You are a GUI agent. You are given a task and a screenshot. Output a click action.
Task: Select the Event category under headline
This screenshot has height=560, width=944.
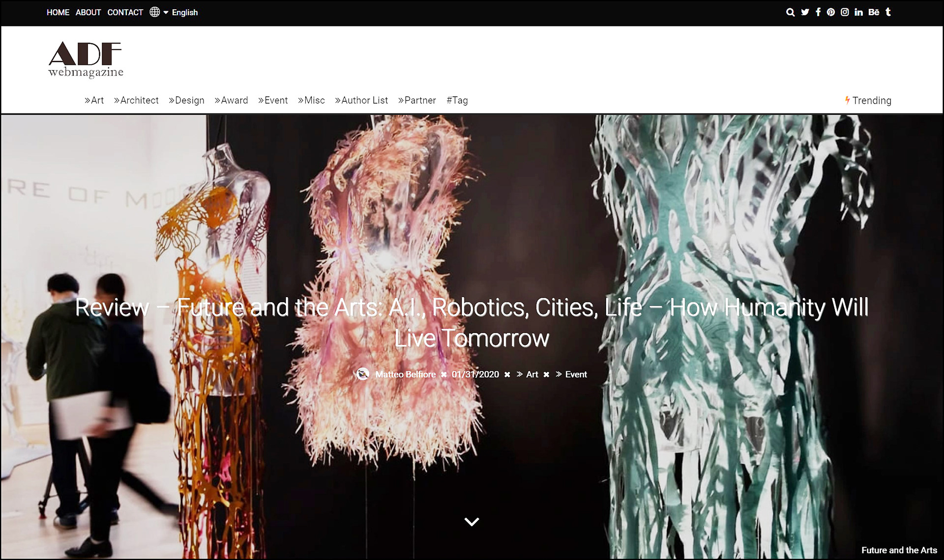tap(575, 374)
